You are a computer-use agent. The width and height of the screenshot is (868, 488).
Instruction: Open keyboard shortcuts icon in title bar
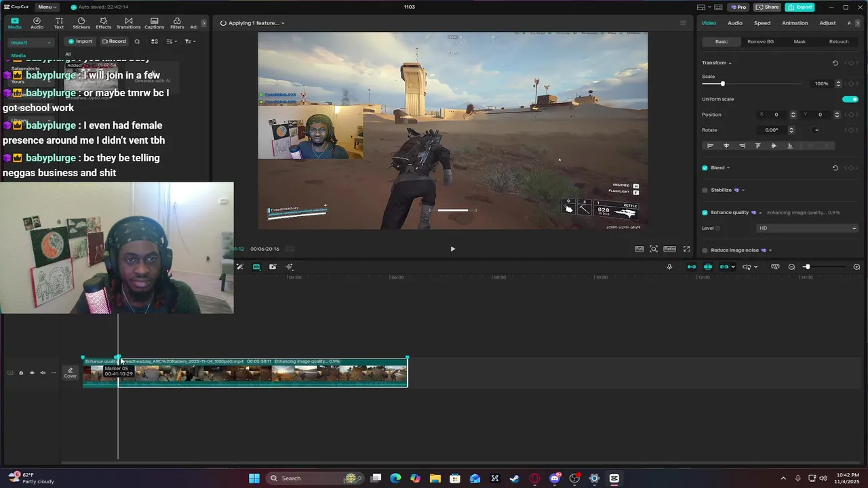719,7
